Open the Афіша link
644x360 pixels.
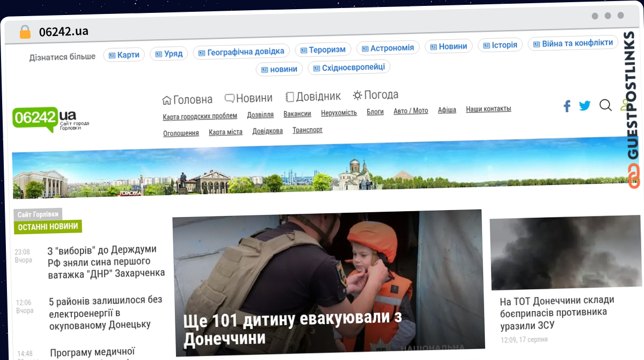tap(447, 110)
